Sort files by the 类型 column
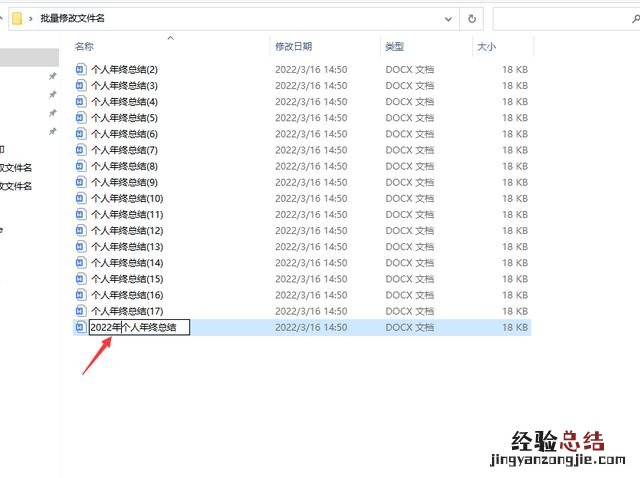Screen dimensions: 640x478 pos(394,47)
